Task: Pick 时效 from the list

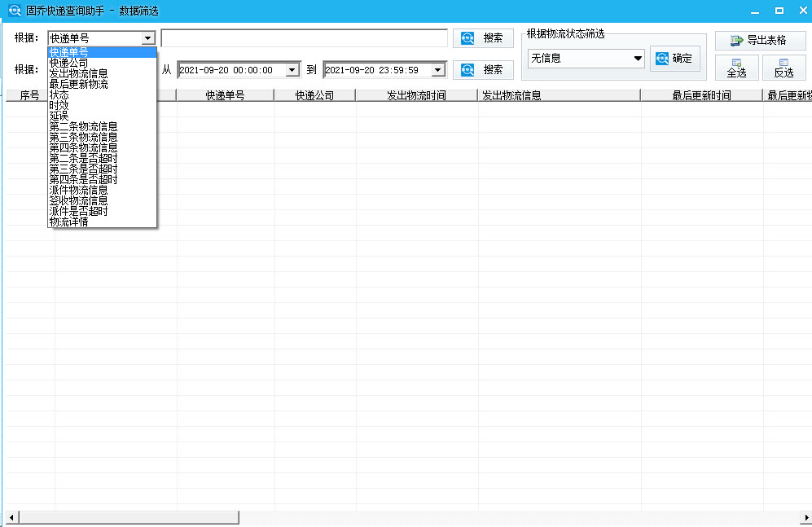Action: (x=102, y=105)
